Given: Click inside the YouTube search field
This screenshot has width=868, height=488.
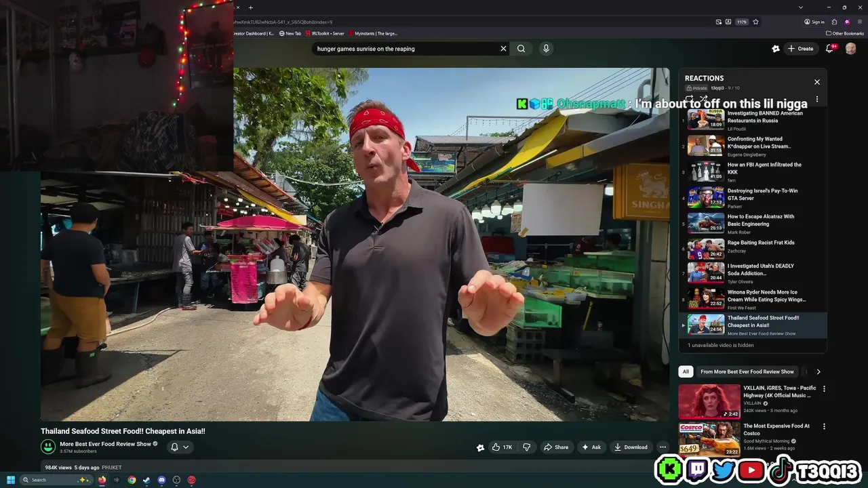Looking at the screenshot, I should [x=407, y=49].
